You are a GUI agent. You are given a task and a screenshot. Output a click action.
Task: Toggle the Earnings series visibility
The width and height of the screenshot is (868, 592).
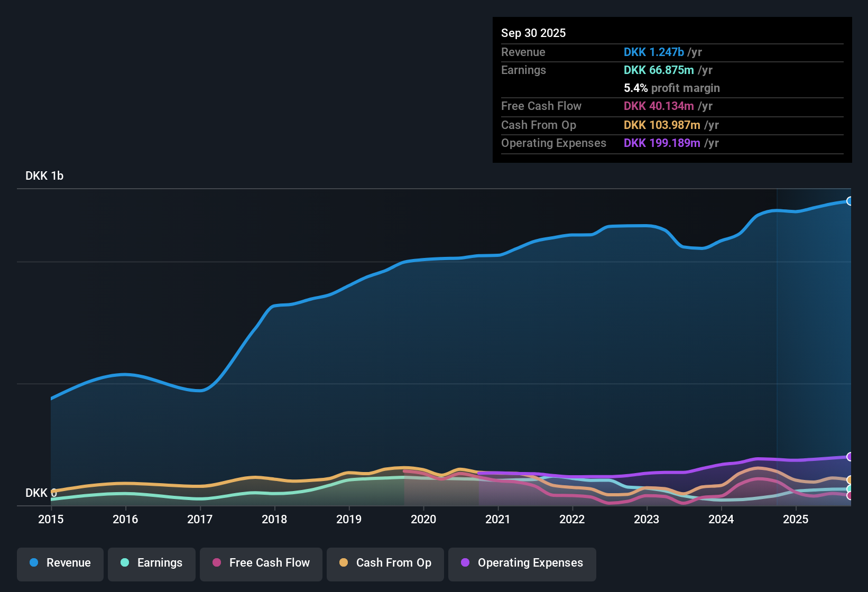(x=151, y=563)
